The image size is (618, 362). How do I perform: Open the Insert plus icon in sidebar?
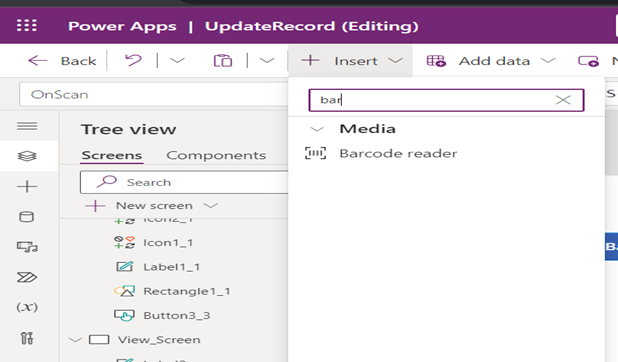(27, 186)
